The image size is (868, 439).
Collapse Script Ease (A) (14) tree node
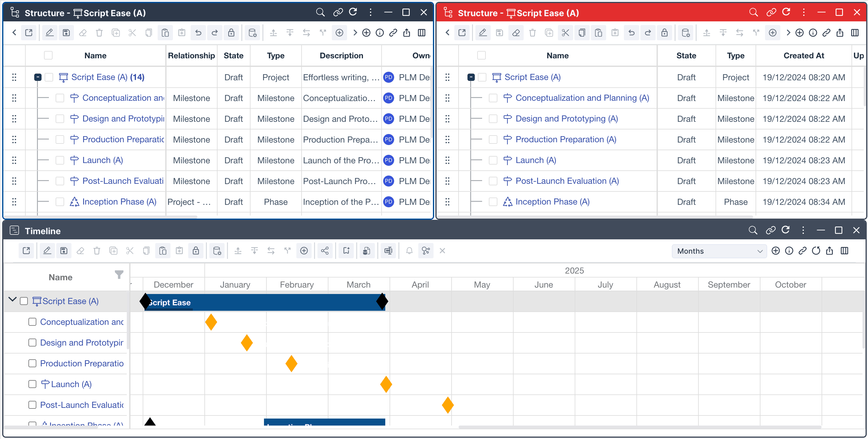pos(38,77)
